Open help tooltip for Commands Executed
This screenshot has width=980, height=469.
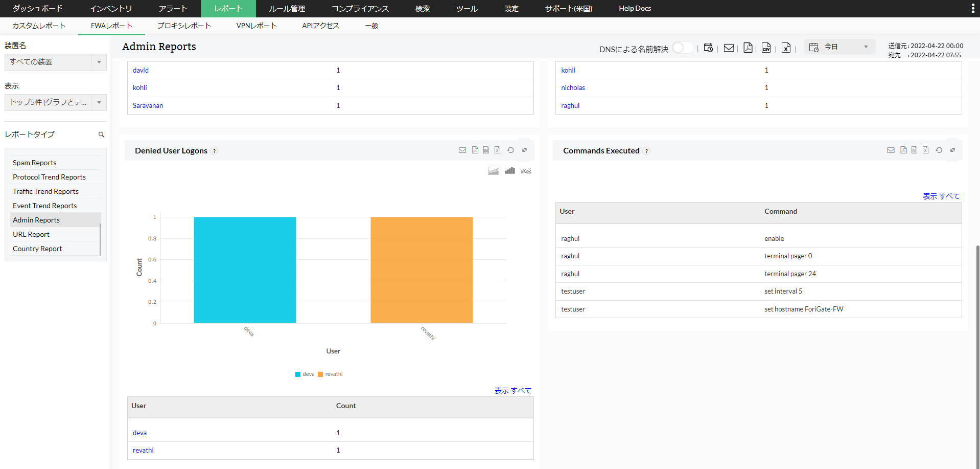tap(646, 151)
